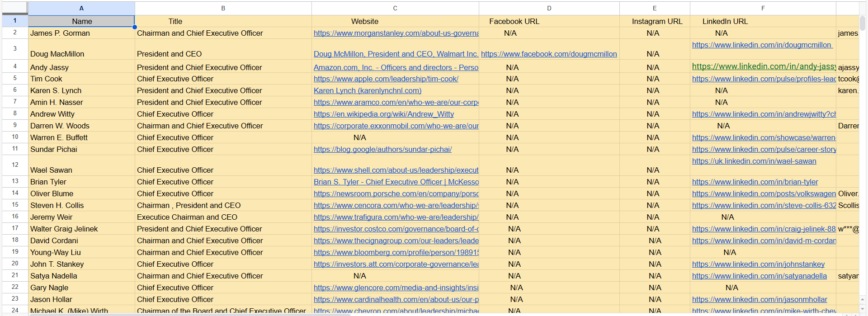Image resolution: width=868 pixels, height=316 pixels.
Task: Open Wael Sawan's Shell leadership link
Action: [x=396, y=170]
